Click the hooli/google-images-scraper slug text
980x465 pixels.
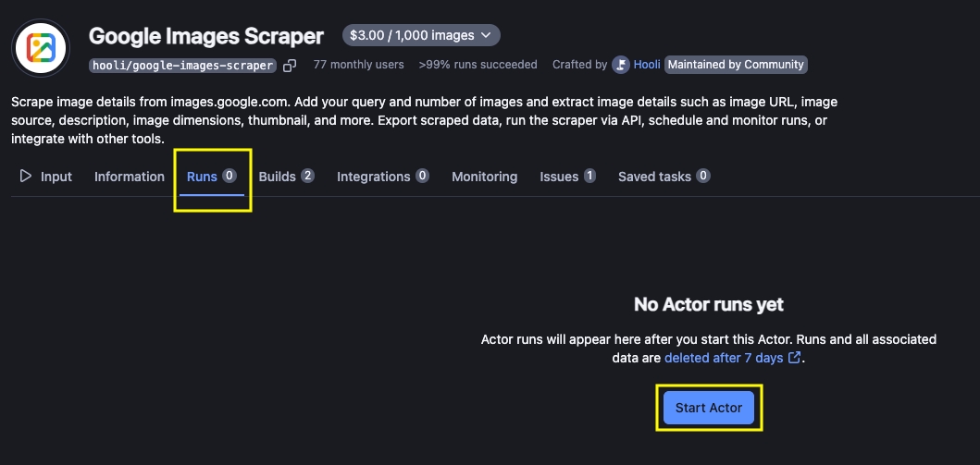click(182, 66)
